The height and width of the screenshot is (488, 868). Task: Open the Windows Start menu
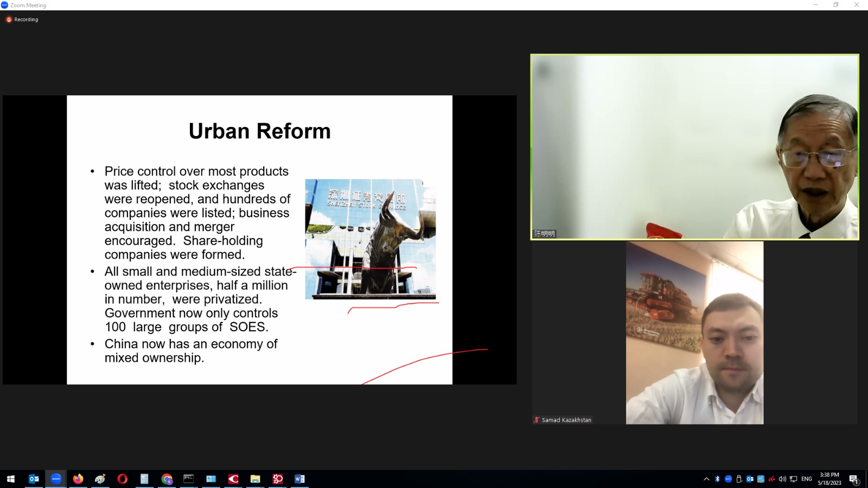point(10,479)
